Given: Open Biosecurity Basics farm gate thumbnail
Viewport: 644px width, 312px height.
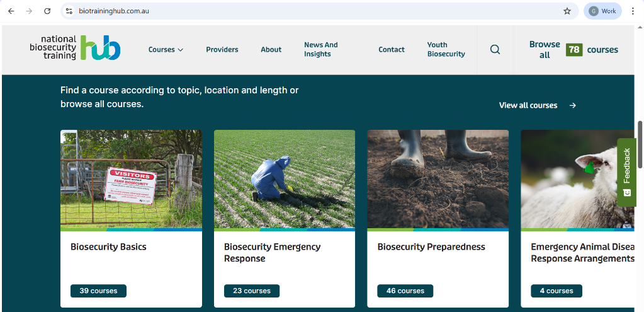Looking at the screenshot, I should coord(131,179).
